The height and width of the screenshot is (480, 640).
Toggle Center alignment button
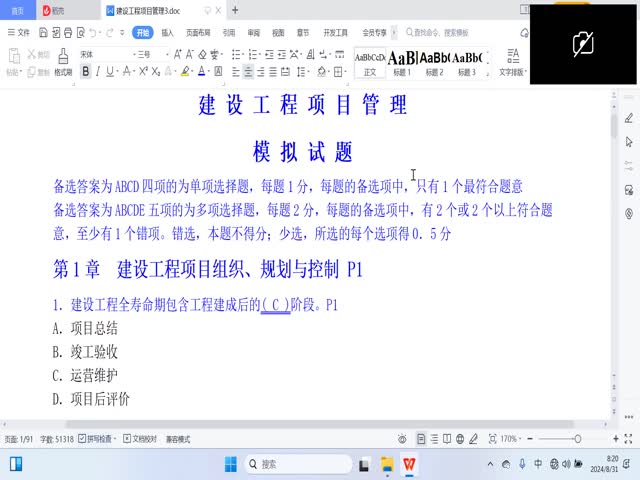[248, 72]
